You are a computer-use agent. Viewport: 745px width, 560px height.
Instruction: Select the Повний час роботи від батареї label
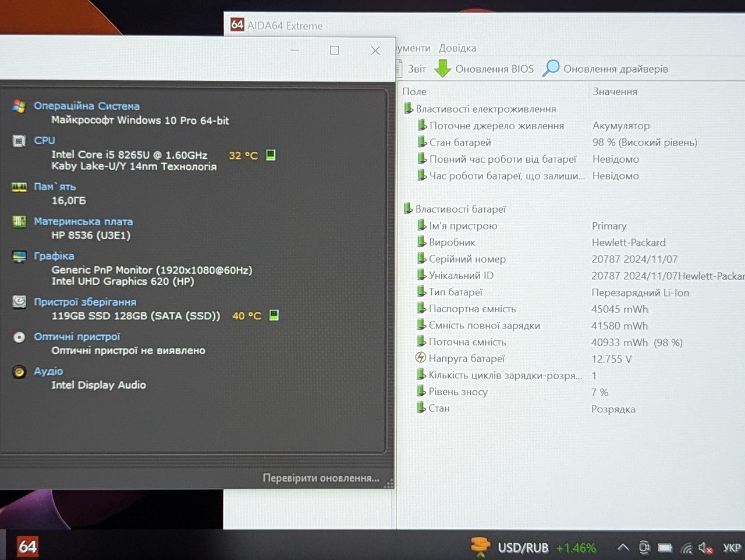[503, 159]
